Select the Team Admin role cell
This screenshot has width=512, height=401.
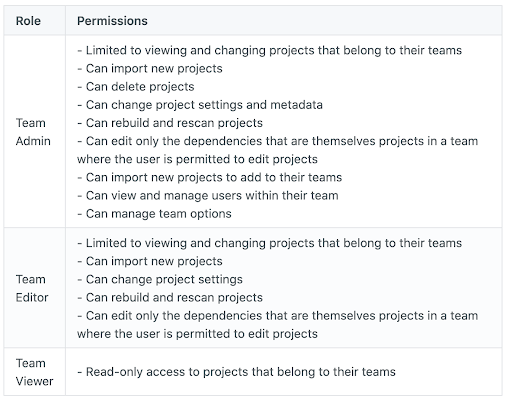tap(33, 132)
